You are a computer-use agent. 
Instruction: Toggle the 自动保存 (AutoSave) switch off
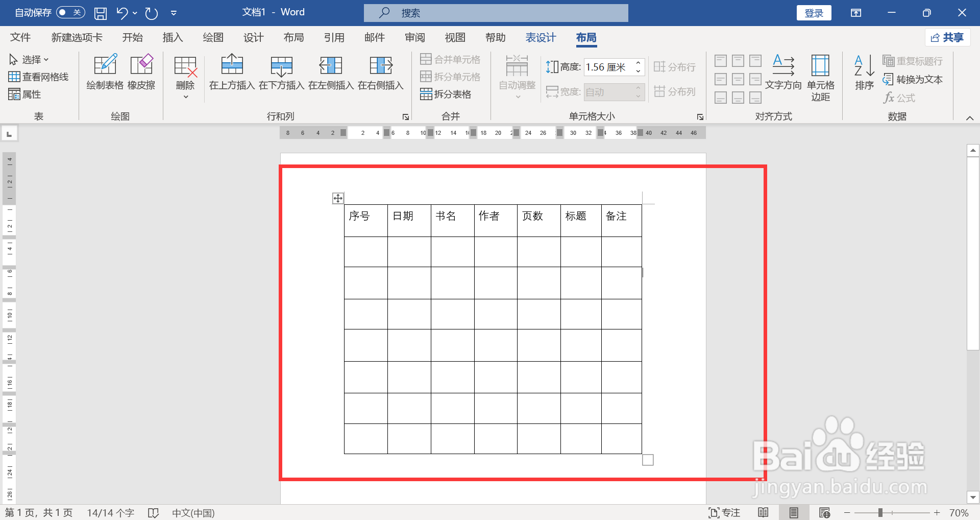pyautogui.click(x=70, y=12)
